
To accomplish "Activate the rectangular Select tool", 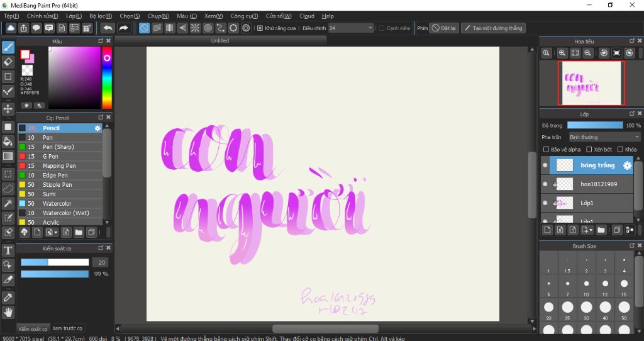I will 8,174.
